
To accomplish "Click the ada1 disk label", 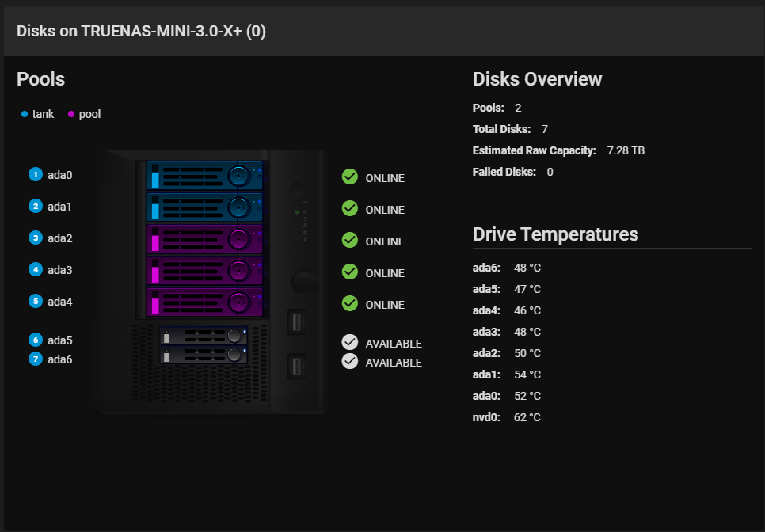I will click(59, 207).
